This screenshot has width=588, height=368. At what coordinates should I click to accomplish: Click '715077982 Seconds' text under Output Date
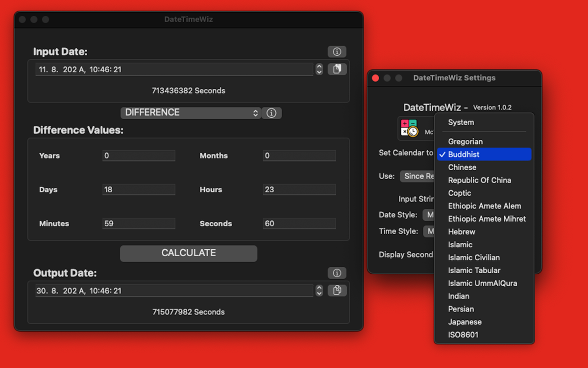pos(189,312)
